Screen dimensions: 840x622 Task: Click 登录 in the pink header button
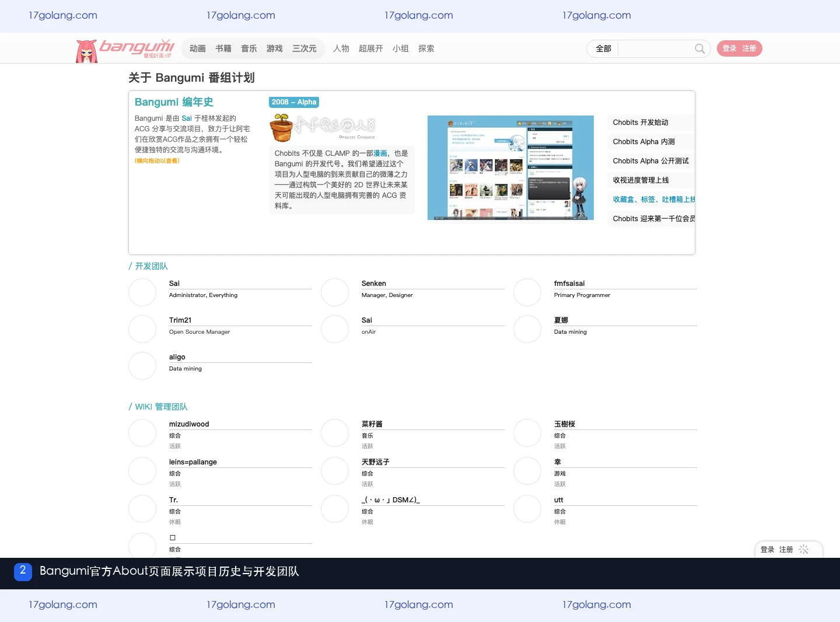730,48
